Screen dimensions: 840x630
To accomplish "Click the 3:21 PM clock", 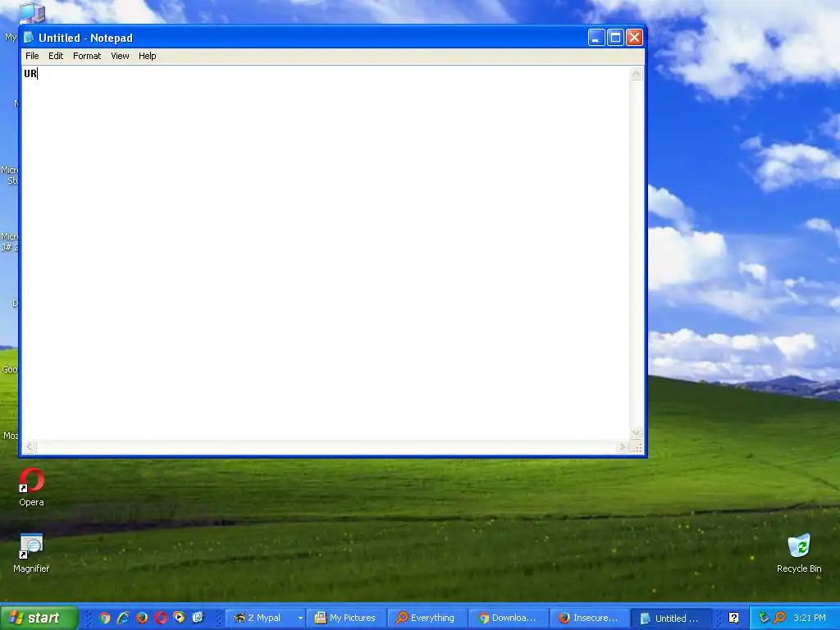I will [810, 618].
